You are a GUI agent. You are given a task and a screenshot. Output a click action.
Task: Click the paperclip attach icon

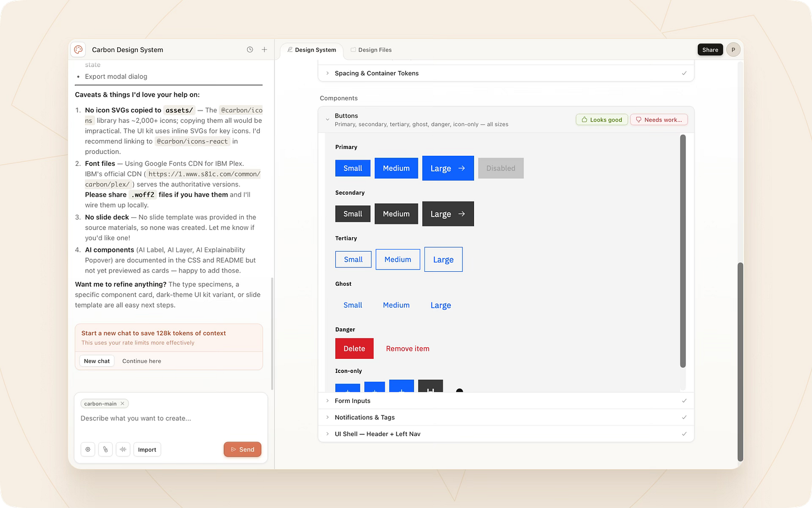click(x=105, y=449)
